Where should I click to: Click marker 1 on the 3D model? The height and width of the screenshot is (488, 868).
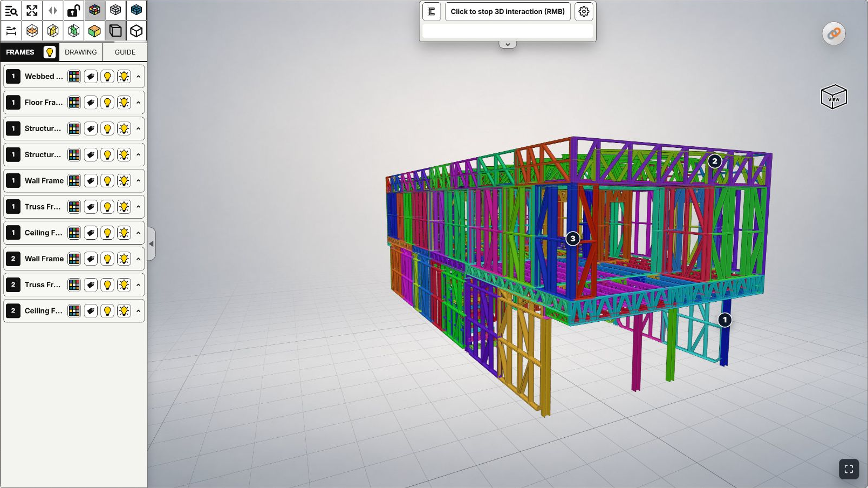pos(725,320)
